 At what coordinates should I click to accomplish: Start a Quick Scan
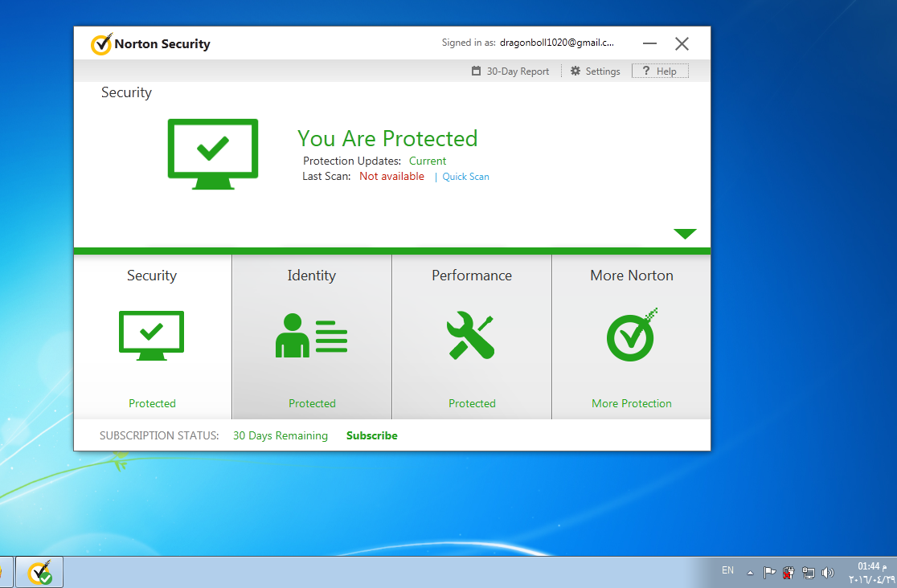tap(465, 177)
